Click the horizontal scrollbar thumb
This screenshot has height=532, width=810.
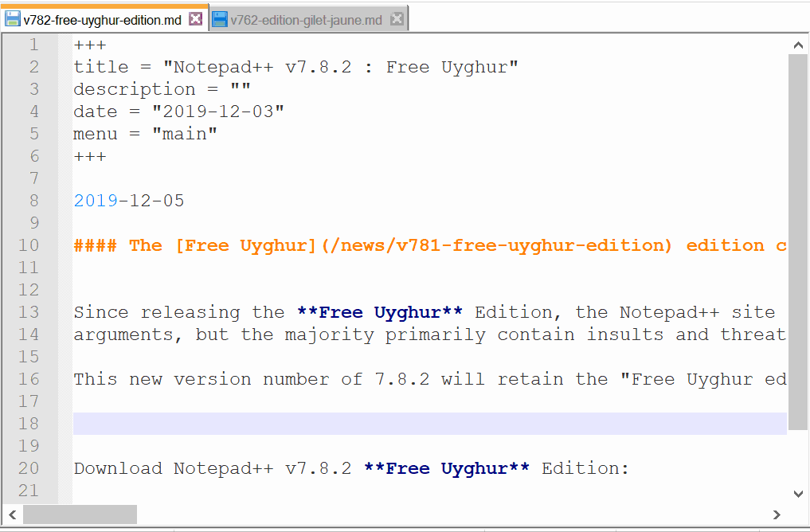pos(80,514)
